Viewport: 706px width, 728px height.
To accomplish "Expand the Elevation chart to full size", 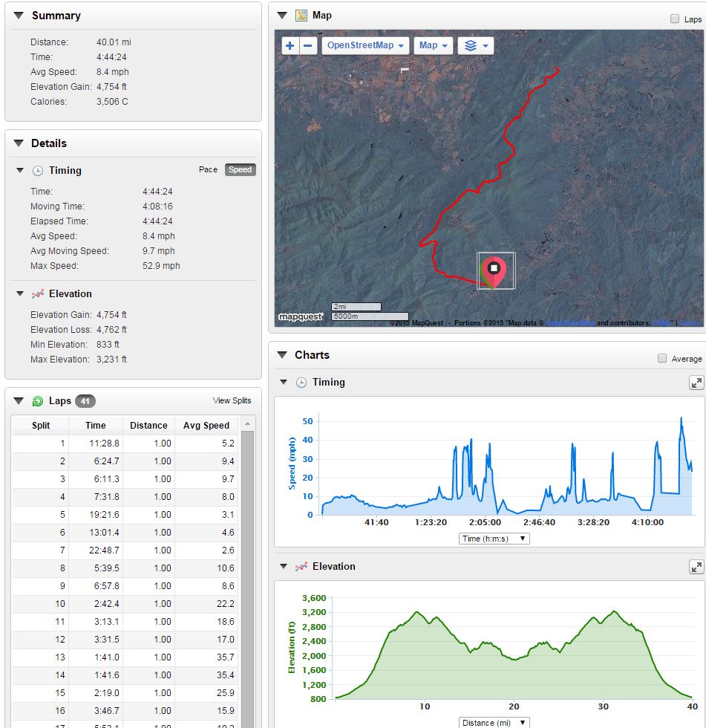I will coord(696,567).
